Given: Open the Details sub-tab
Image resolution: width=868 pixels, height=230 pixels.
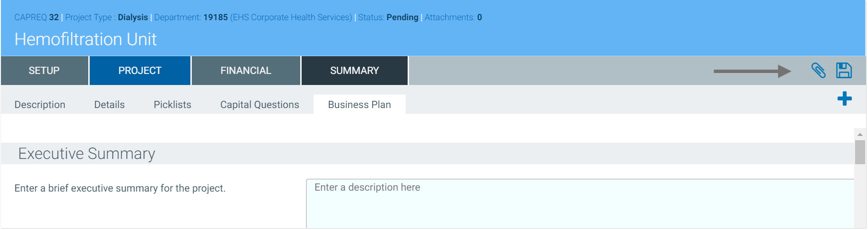Looking at the screenshot, I should 109,105.
